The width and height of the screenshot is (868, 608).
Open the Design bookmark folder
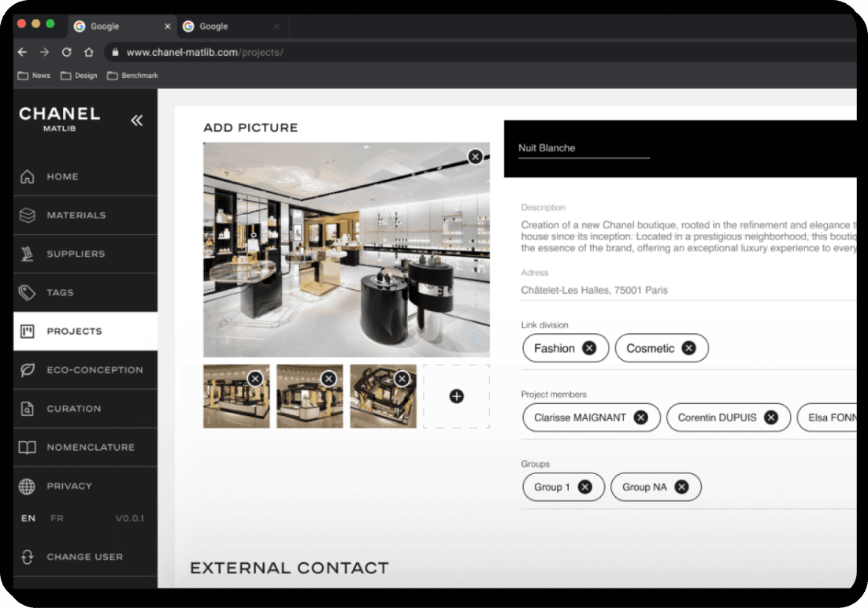tap(79, 76)
